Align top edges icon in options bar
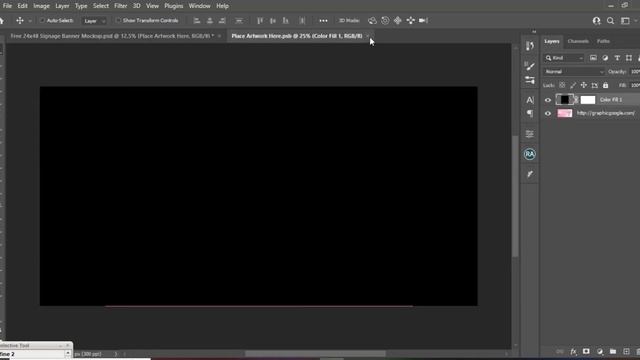640x360 pixels. [260, 20]
